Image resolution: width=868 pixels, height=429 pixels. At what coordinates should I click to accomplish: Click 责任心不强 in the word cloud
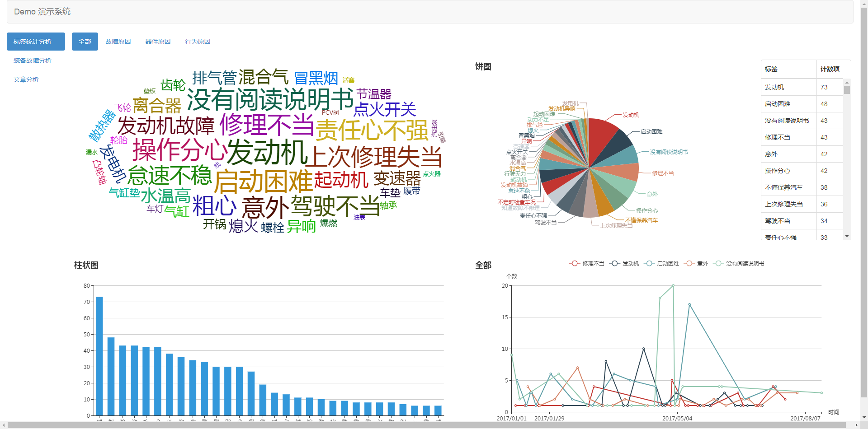[x=372, y=131]
